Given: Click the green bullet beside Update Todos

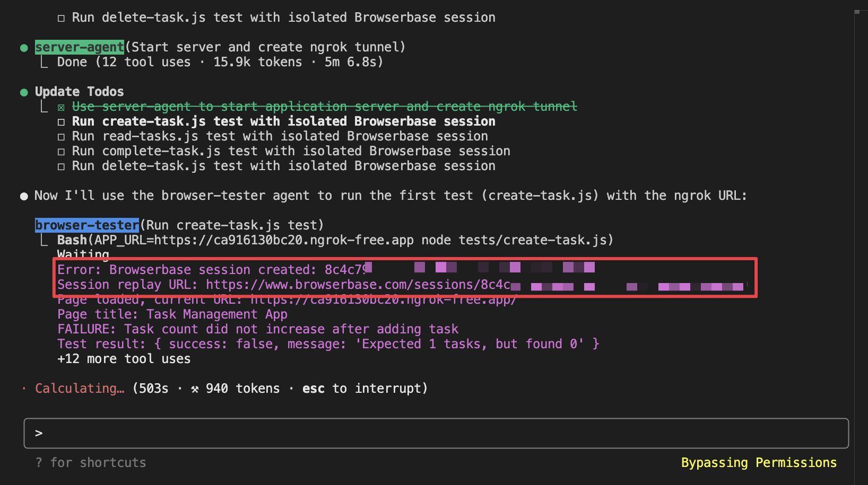Looking at the screenshot, I should pyautogui.click(x=24, y=92).
